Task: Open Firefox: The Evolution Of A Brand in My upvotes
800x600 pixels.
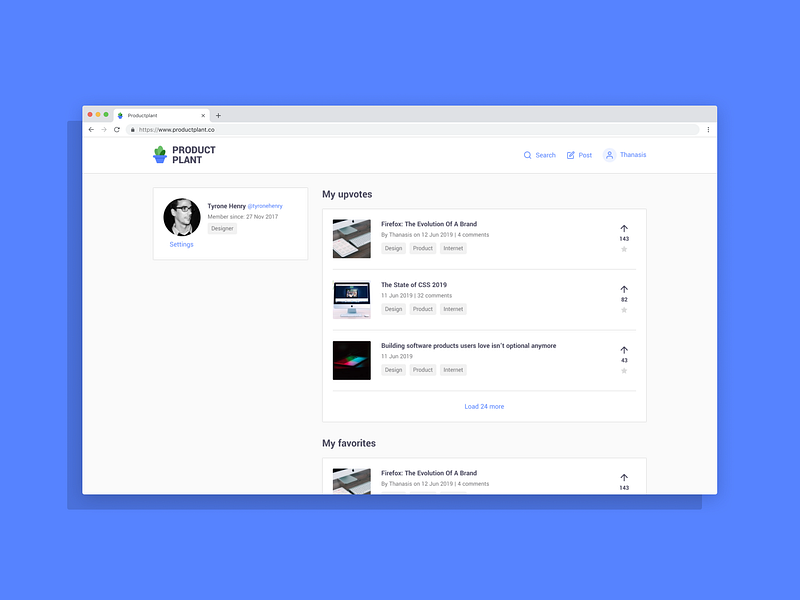Action: (429, 224)
